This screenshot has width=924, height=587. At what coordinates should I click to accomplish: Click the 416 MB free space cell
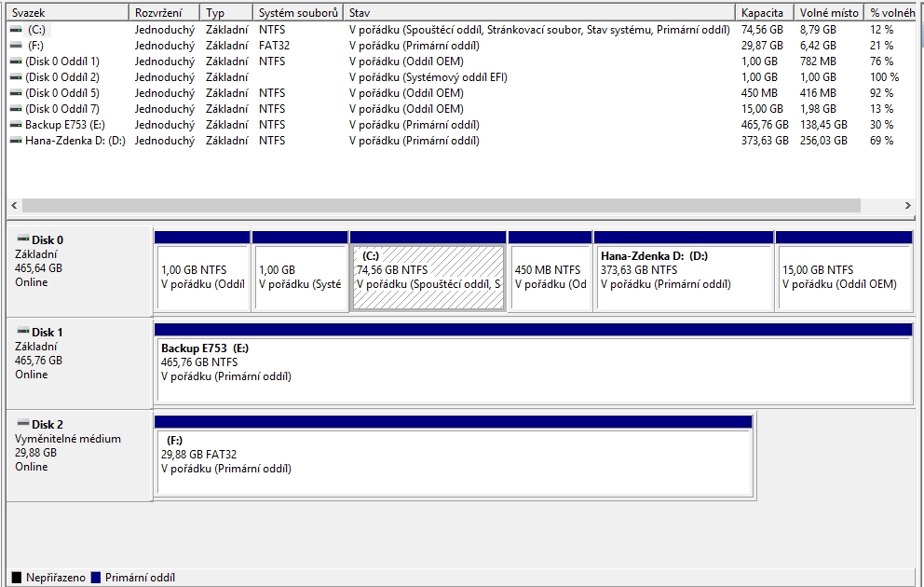tap(818, 93)
